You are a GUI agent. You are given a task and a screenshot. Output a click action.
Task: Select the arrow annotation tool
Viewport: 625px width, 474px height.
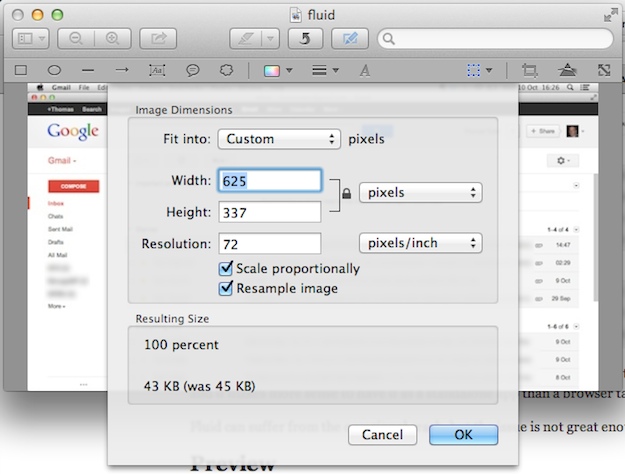[x=122, y=71]
